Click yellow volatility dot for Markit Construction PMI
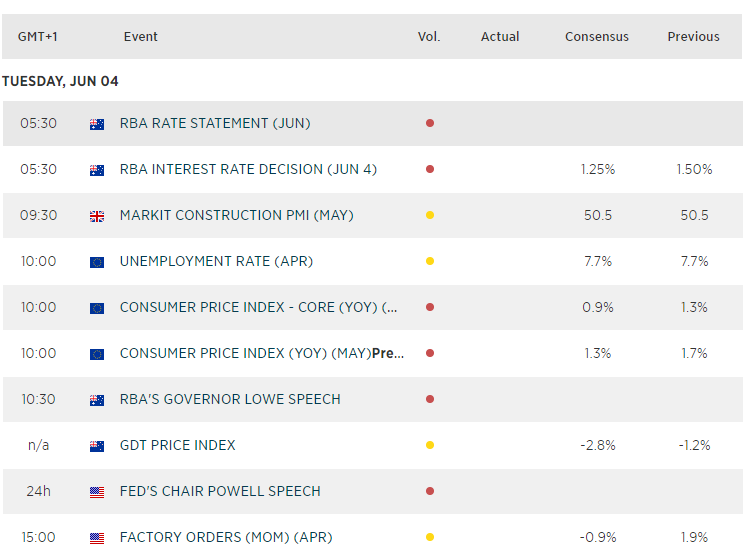The image size is (747, 552). coord(430,216)
